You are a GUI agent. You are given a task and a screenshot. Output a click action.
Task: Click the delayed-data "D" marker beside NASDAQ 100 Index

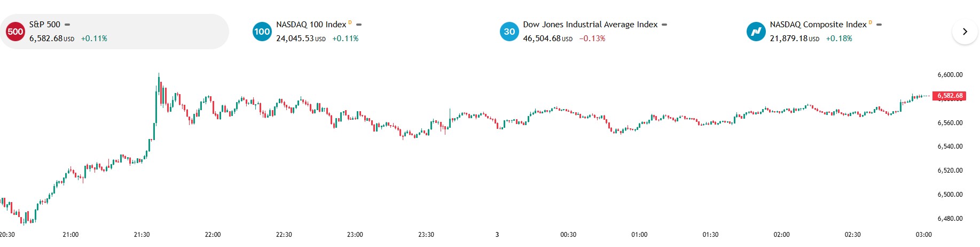coord(350,22)
